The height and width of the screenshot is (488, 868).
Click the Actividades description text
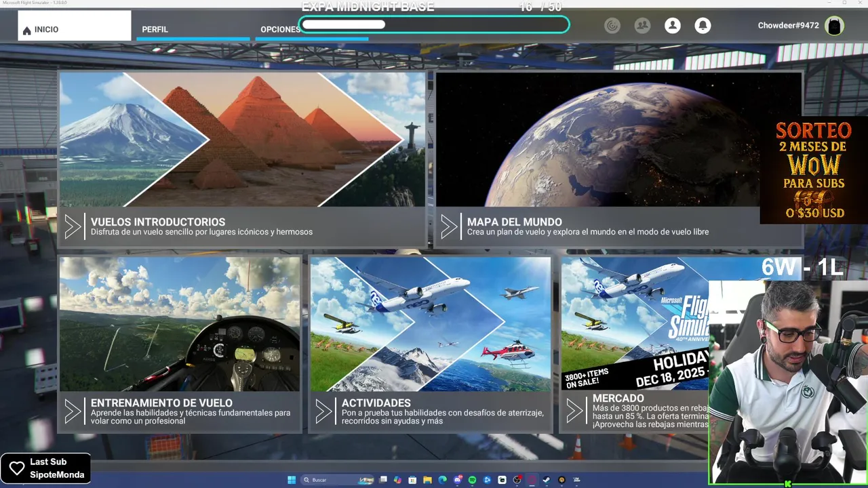443,417
